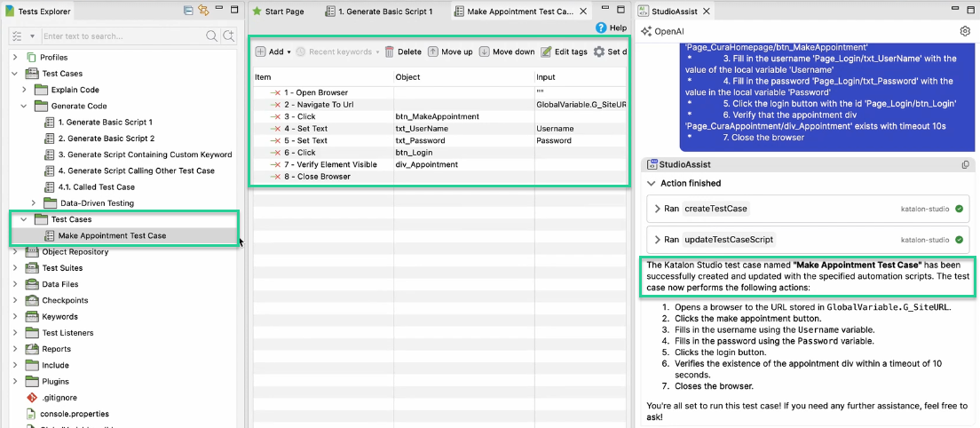Select step '2 - Navigate To Url' row
The width and height of the screenshot is (980, 428).
pos(439,105)
